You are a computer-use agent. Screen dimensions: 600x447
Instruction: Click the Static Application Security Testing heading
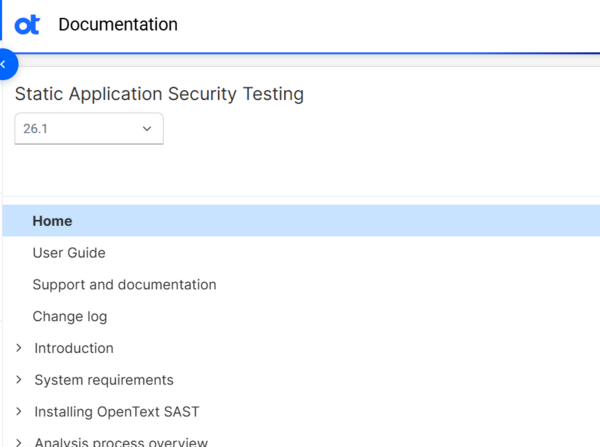tap(159, 95)
